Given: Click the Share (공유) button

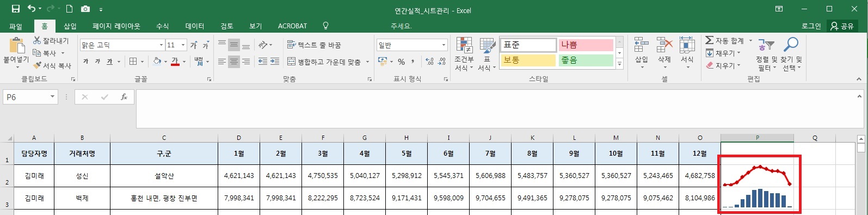Looking at the screenshot, I should [842, 26].
